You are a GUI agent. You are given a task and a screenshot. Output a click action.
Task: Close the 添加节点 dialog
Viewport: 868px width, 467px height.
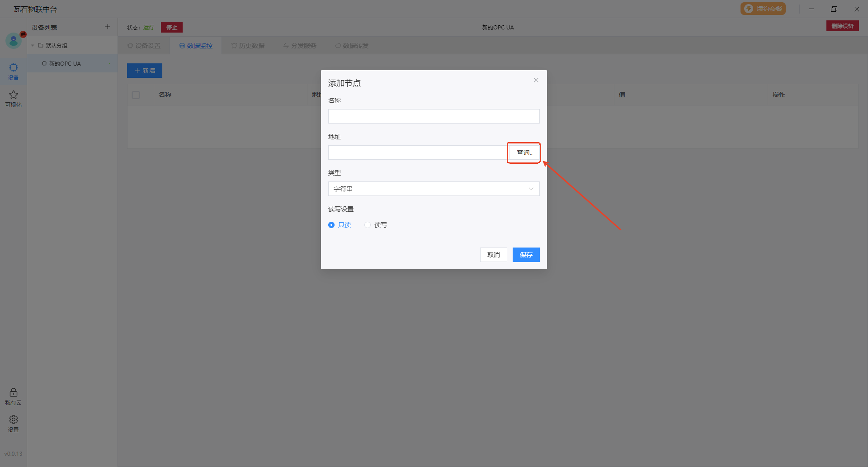[x=536, y=80]
